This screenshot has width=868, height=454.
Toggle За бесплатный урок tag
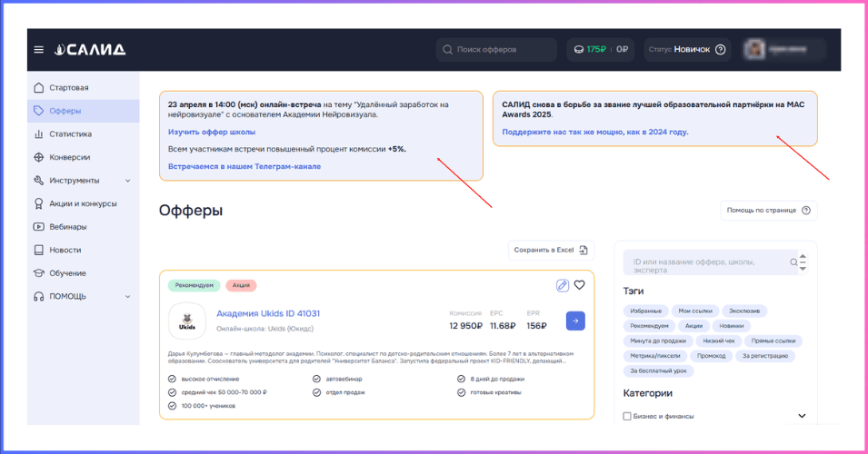(x=658, y=370)
